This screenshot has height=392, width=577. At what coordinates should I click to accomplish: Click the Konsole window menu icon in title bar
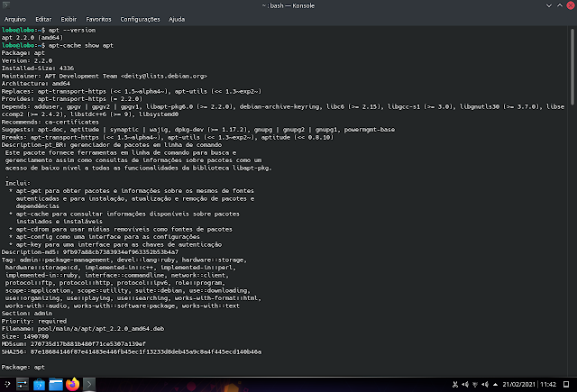coord(6,5)
